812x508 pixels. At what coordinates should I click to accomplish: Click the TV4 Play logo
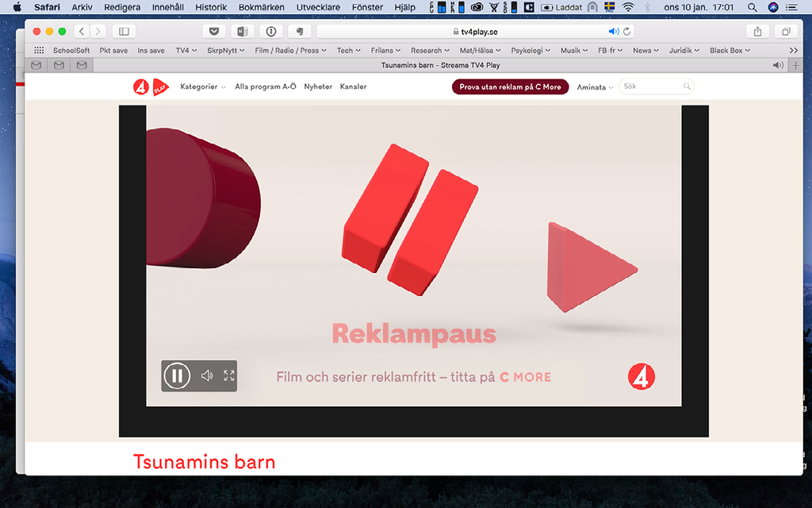pos(151,87)
